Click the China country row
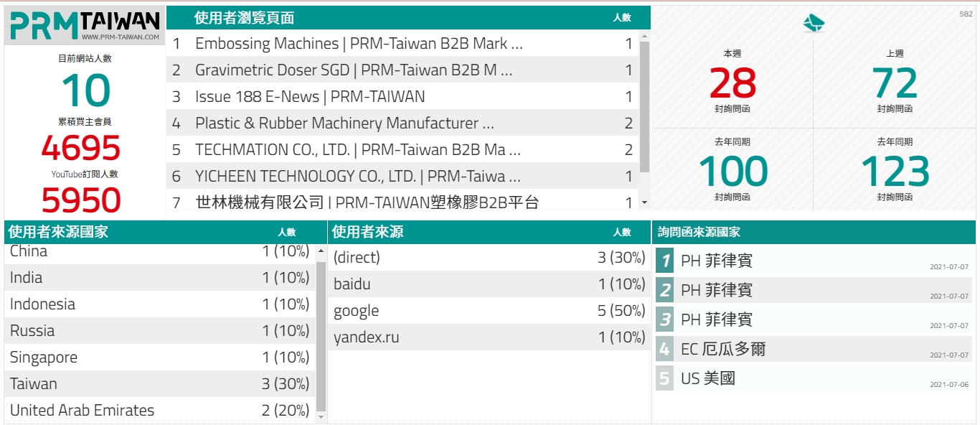Image resolution: width=980 pixels, height=425 pixels. [160, 253]
